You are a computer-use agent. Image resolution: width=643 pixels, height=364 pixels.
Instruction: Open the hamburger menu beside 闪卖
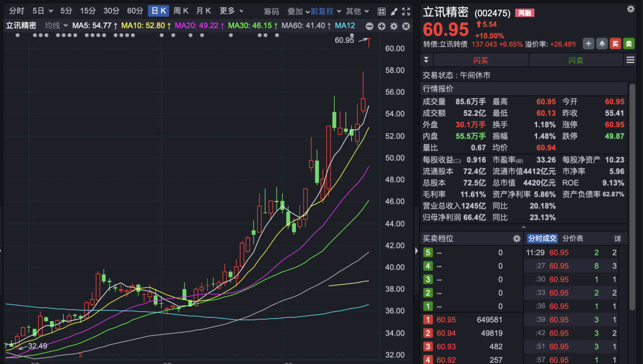coord(630,59)
